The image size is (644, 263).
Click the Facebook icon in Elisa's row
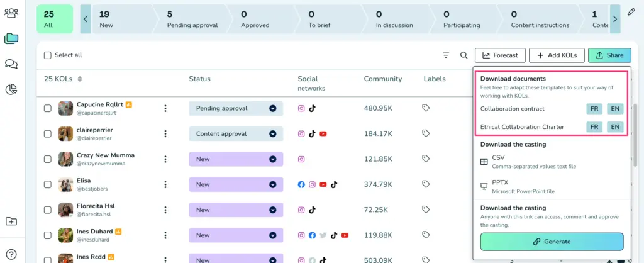tap(301, 184)
